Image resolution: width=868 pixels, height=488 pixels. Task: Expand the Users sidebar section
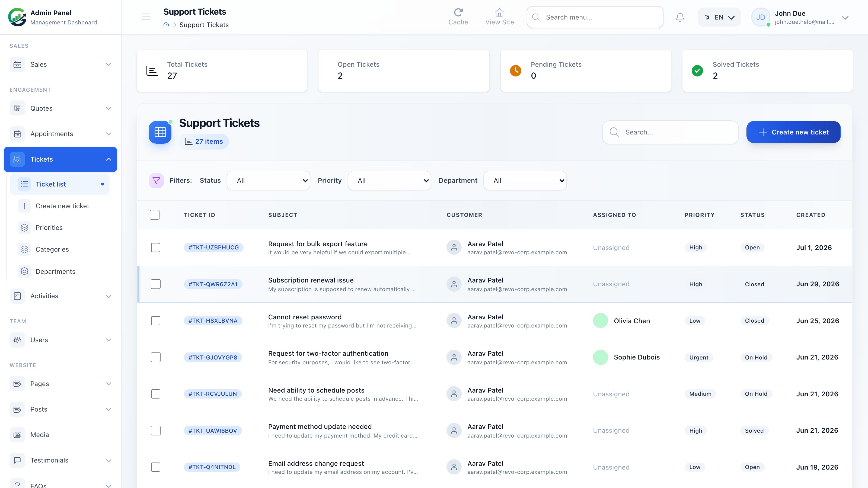pos(108,340)
